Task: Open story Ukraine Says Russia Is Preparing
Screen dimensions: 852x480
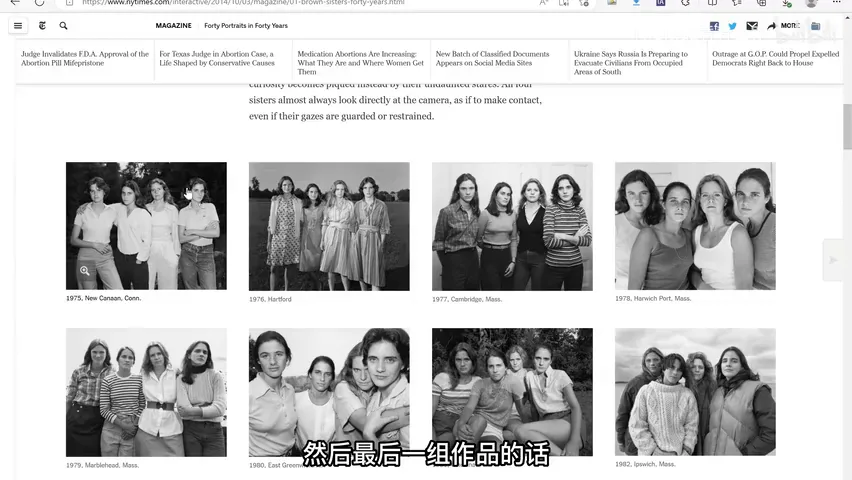Action: (x=631, y=63)
